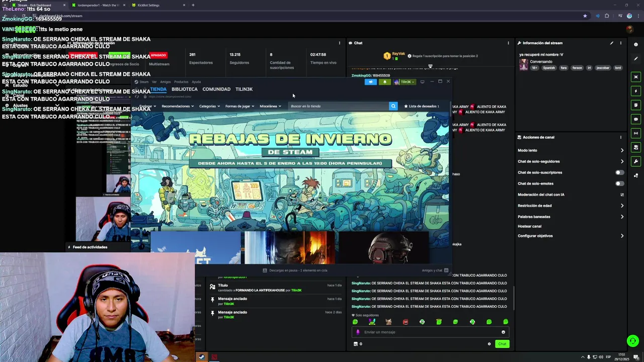The width and height of the screenshot is (644, 362).
Task: Click the Enviar un mensaje input field
Action: 430,332
